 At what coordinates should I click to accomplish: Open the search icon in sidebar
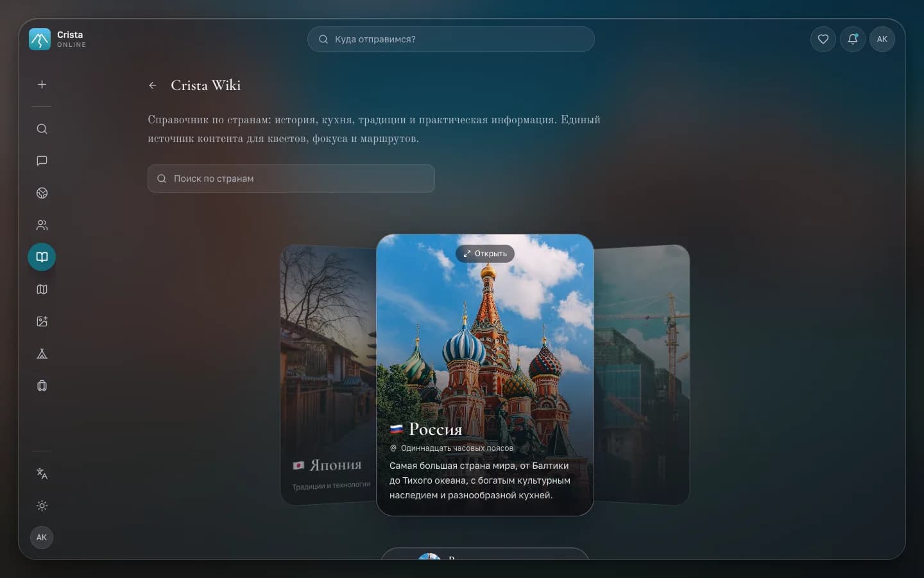[42, 129]
